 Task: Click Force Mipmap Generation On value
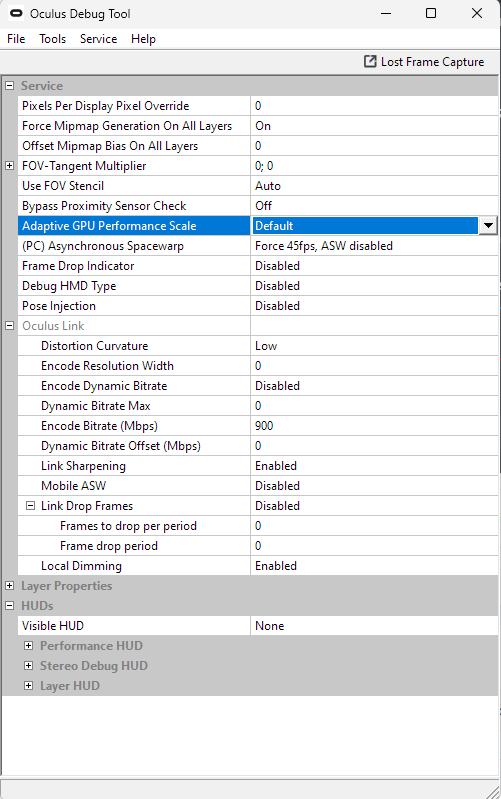tap(374, 126)
